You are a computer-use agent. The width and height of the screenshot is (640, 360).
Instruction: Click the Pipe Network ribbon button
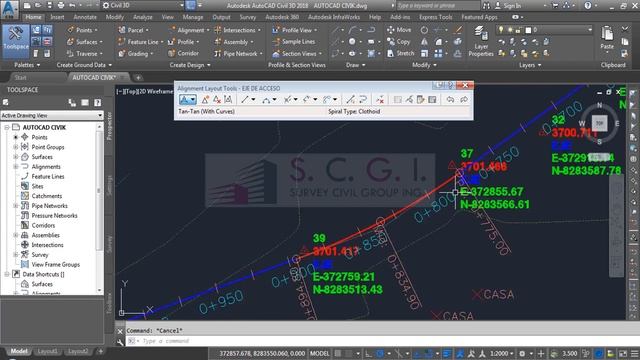[x=238, y=53]
